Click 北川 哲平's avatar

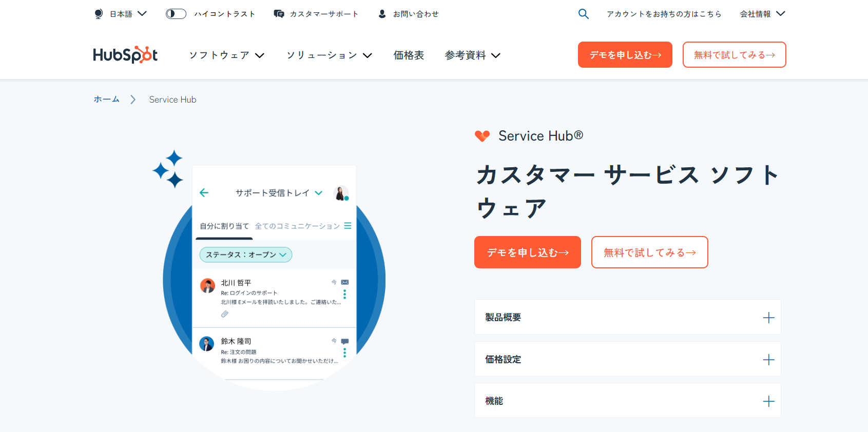(207, 286)
